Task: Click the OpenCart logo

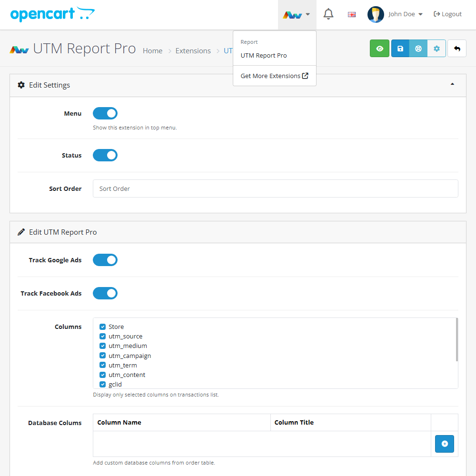Action: pyautogui.click(x=52, y=14)
